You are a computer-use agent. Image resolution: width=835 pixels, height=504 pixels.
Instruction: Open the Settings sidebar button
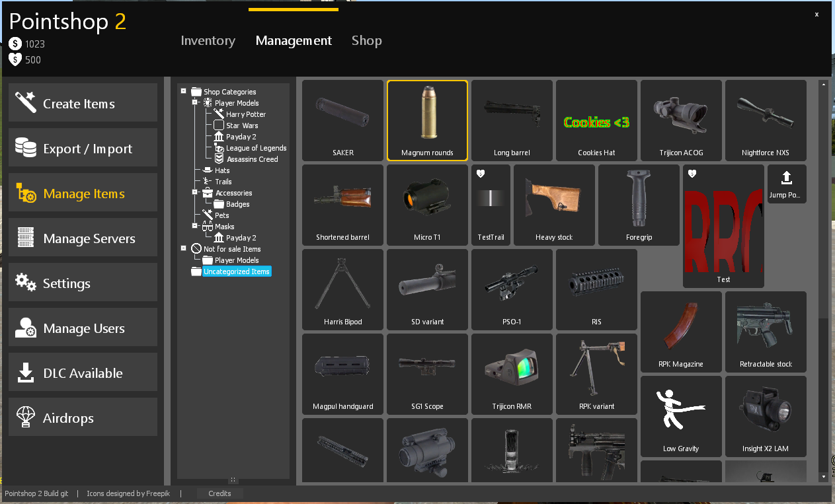click(x=83, y=282)
